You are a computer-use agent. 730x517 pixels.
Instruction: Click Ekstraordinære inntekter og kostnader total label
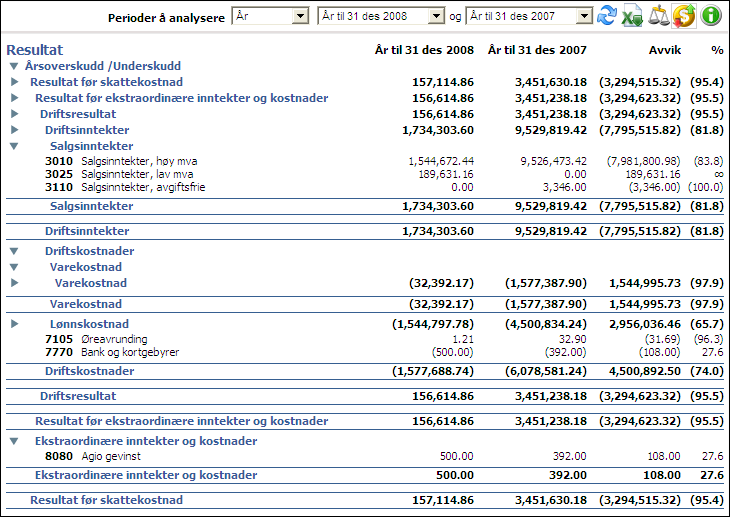tap(146, 475)
